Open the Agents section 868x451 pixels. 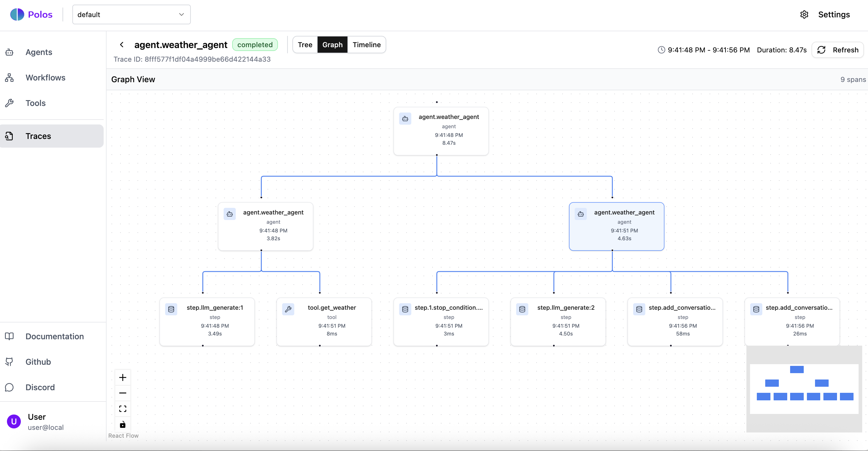[39, 52]
